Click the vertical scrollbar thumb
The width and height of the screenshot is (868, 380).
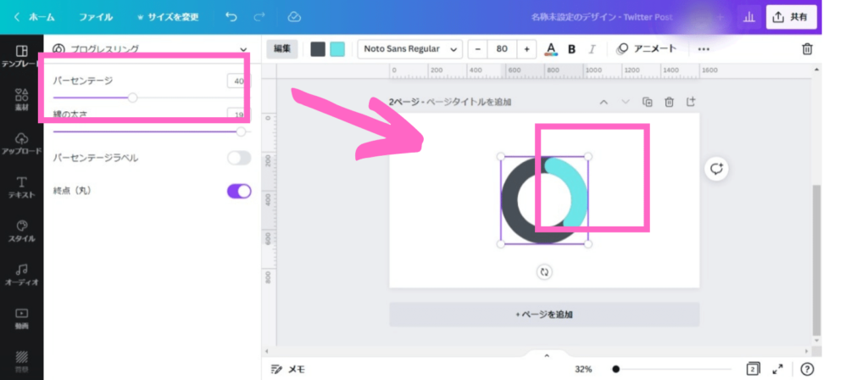pos(816,260)
